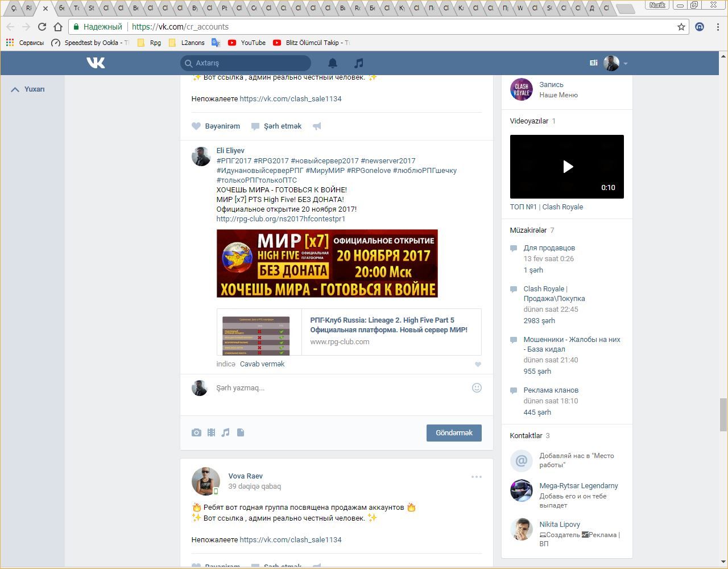Navigate back with browser back arrow
Image resolution: width=728 pixels, height=569 pixels.
10,27
